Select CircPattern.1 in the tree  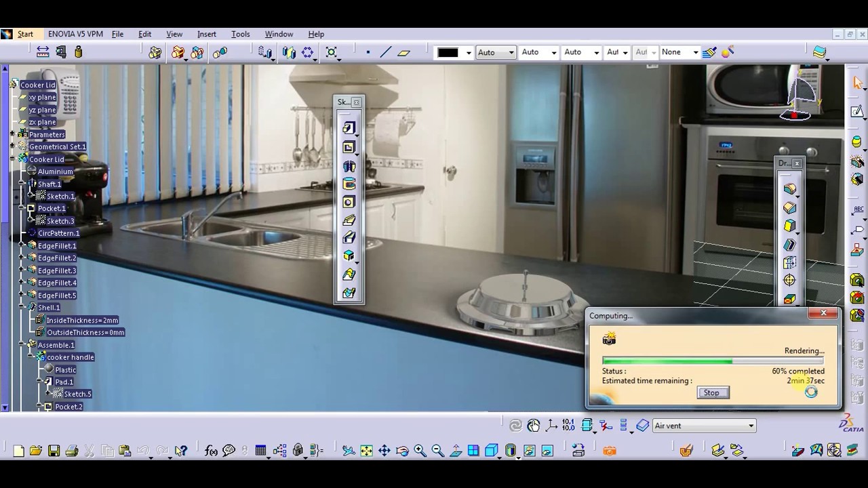[x=58, y=233]
